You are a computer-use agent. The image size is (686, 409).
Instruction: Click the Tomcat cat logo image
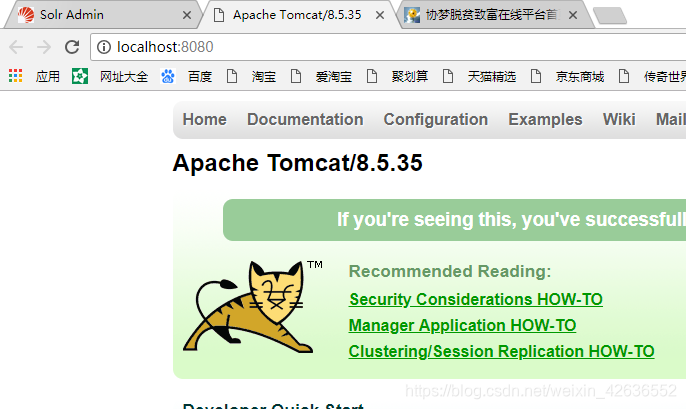pyautogui.click(x=252, y=306)
